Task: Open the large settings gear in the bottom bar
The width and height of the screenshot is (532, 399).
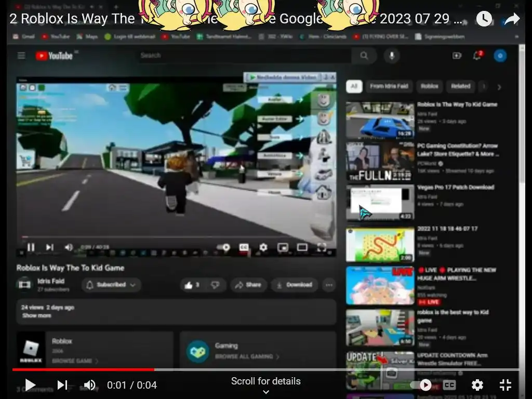Action: click(x=477, y=385)
